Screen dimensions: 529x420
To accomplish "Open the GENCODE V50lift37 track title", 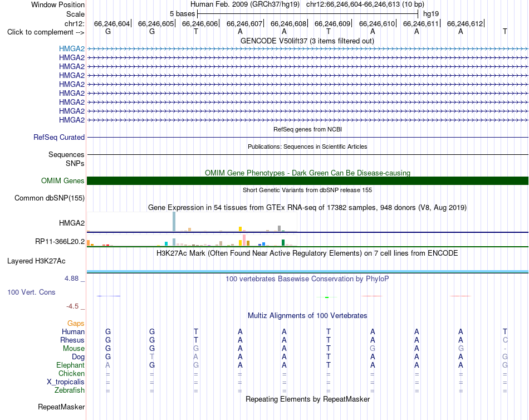I will click(307, 41).
